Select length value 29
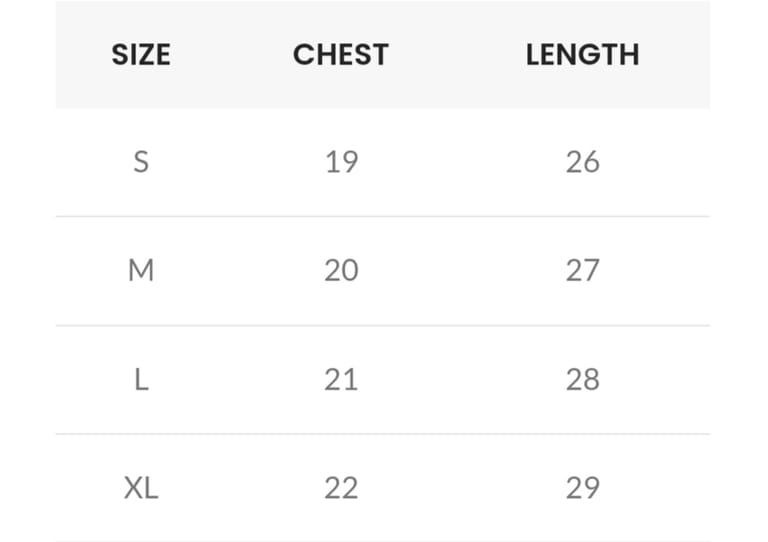The image size is (768, 542). 582,488
